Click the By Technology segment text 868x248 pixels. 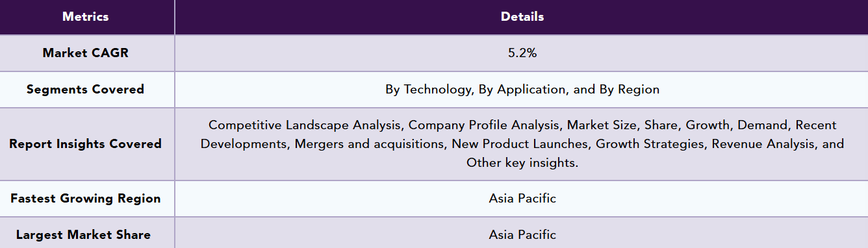tap(429, 90)
